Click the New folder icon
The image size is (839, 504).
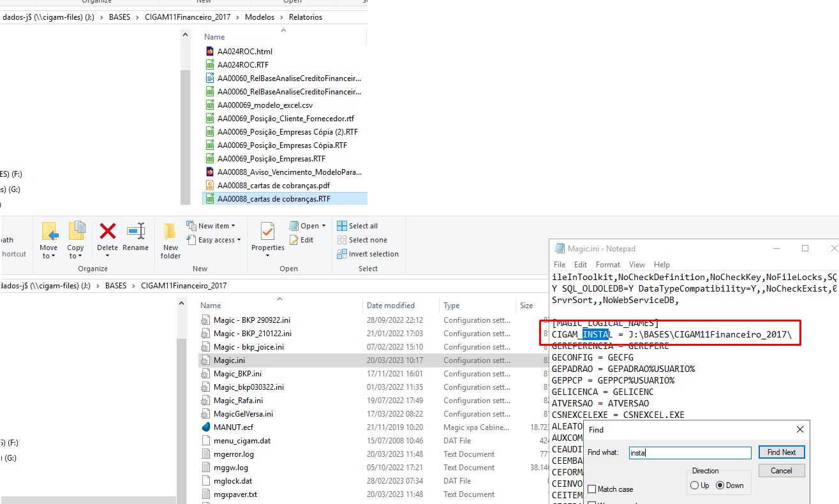tap(170, 232)
